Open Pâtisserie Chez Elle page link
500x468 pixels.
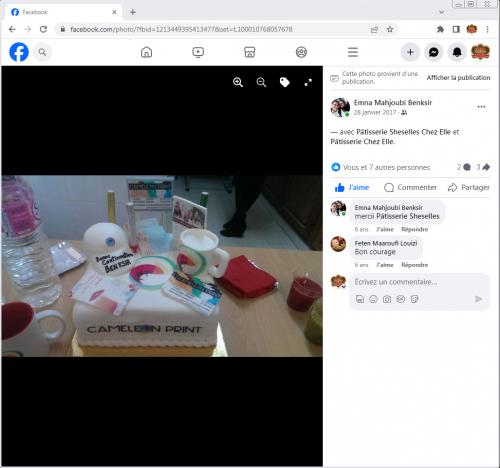tap(362, 142)
